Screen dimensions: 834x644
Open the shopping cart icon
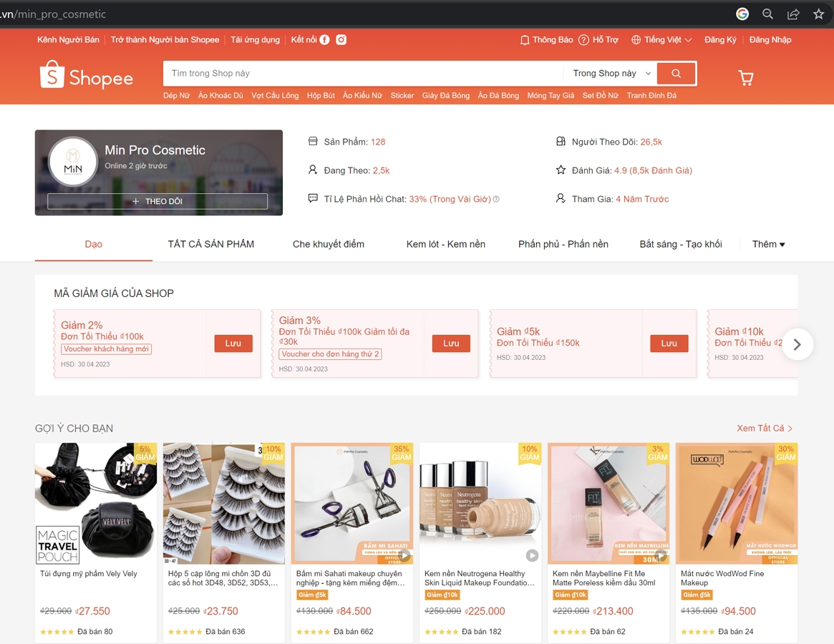pyautogui.click(x=746, y=78)
